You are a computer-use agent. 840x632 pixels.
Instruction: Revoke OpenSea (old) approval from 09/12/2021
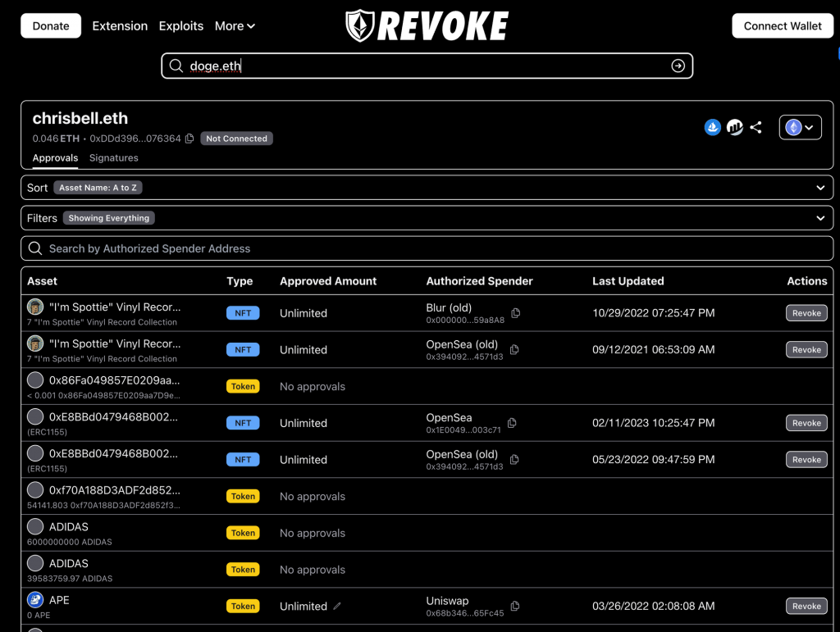point(806,349)
